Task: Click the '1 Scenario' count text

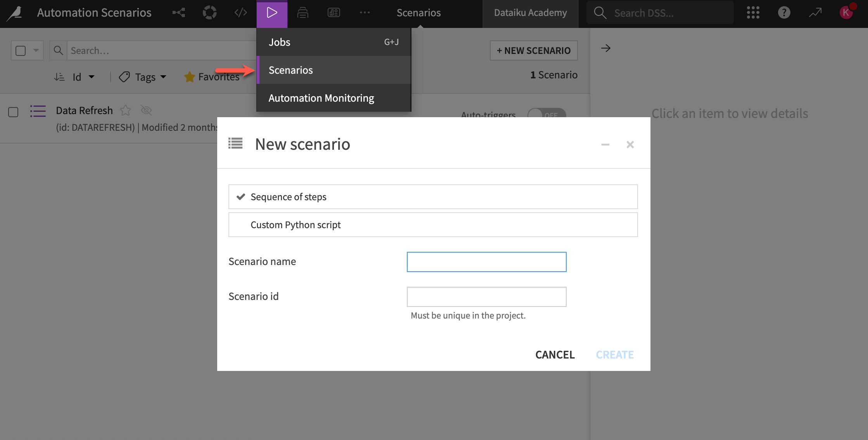Action: (554, 75)
